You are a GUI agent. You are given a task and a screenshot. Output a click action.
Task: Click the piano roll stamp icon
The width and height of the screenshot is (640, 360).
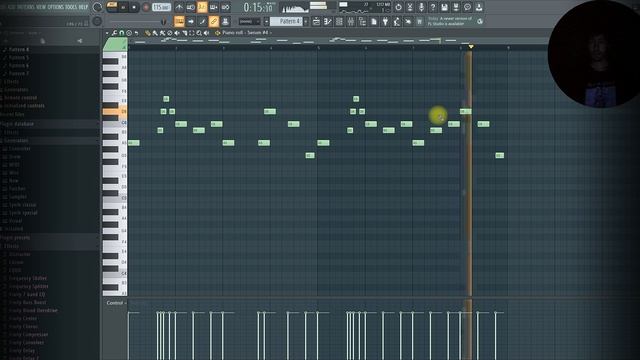pos(129,33)
